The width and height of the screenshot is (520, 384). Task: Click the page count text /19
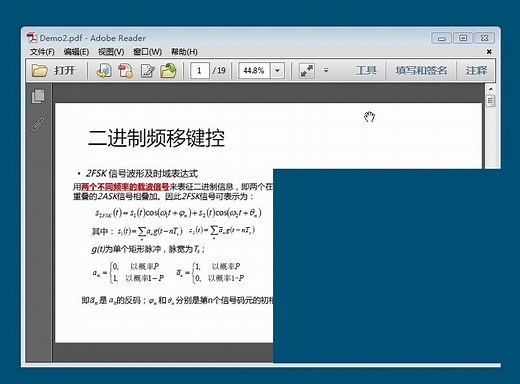(219, 71)
